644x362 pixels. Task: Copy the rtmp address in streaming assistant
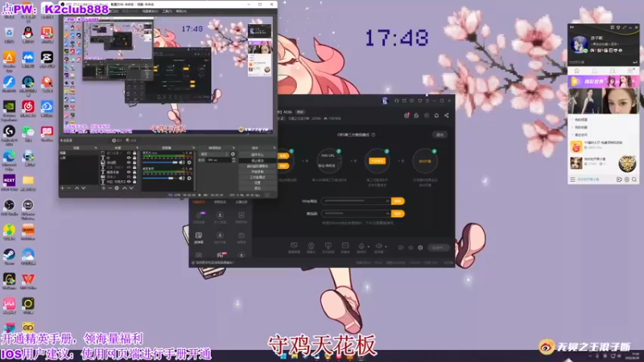[398, 201]
